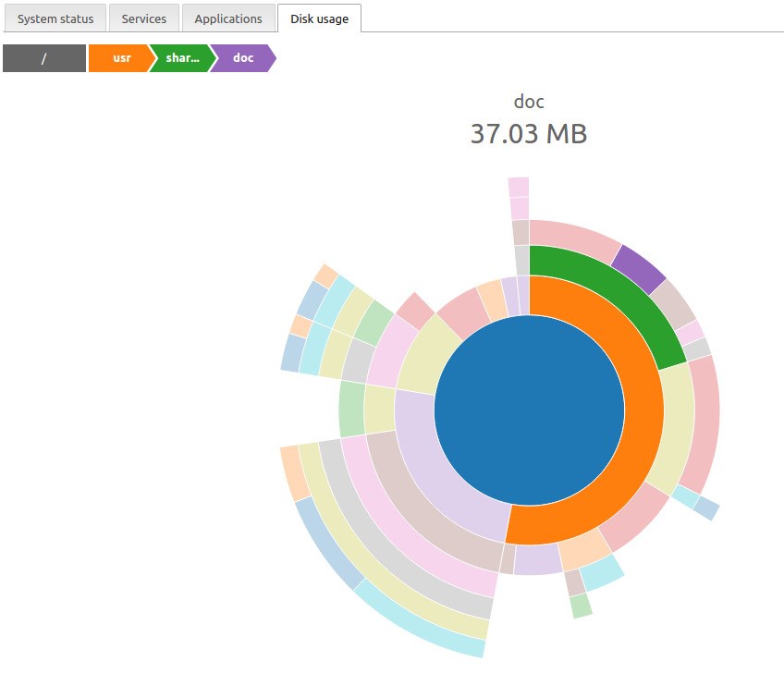
Task: Open the Applications tab
Action: coord(228,18)
